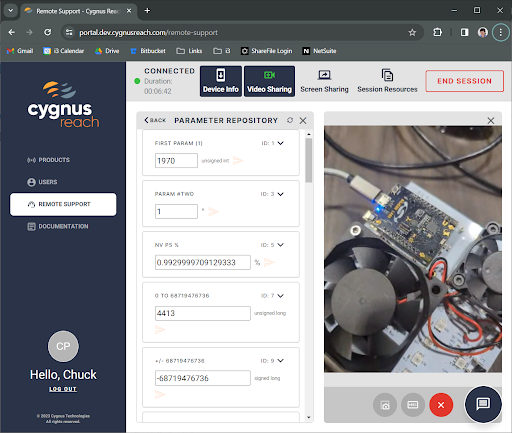Screen dimensions: 512x433
Task: Close the Parameter Repository panel
Action: pyautogui.click(x=303, y=120)
